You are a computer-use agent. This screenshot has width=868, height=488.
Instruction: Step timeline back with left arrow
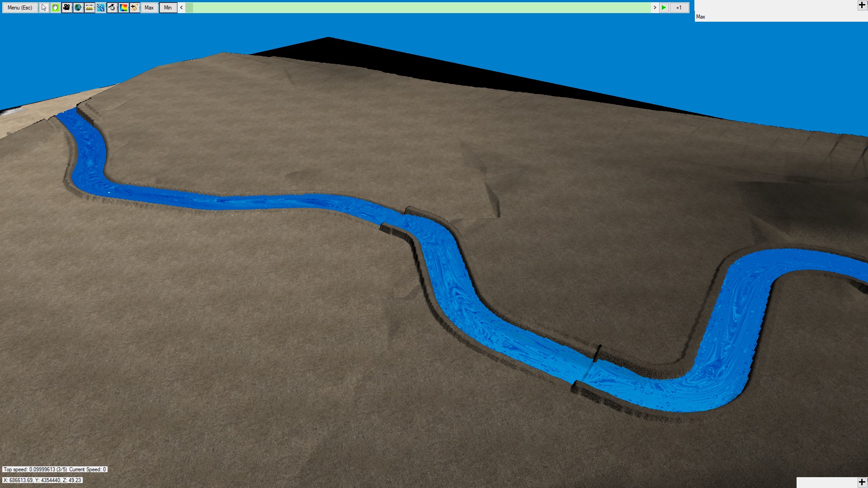181,8
